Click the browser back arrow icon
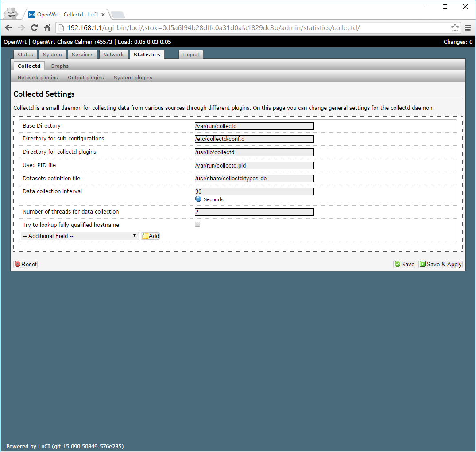The height and width of the screenshot is (452, 476). pyautogui.click(x=8, y=28)
